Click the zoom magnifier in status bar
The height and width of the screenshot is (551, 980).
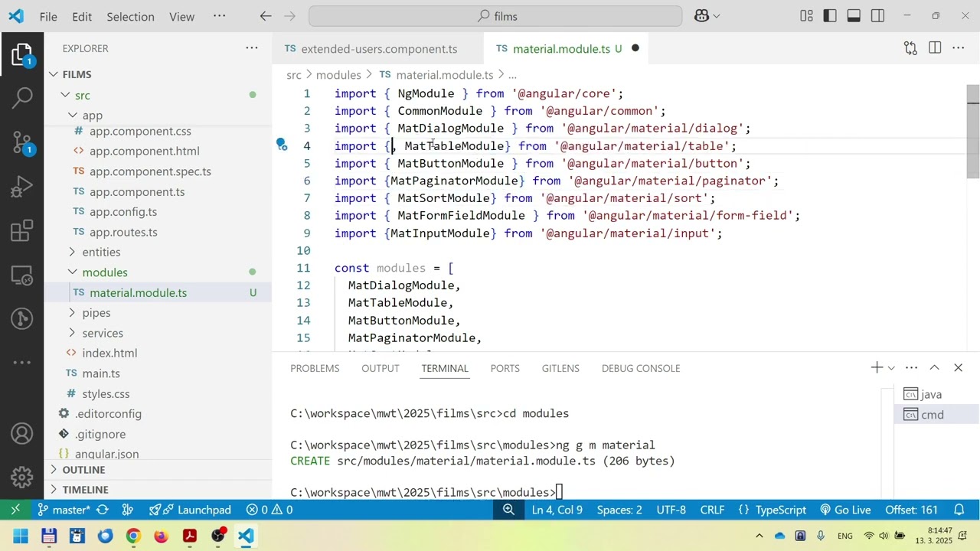508,510
